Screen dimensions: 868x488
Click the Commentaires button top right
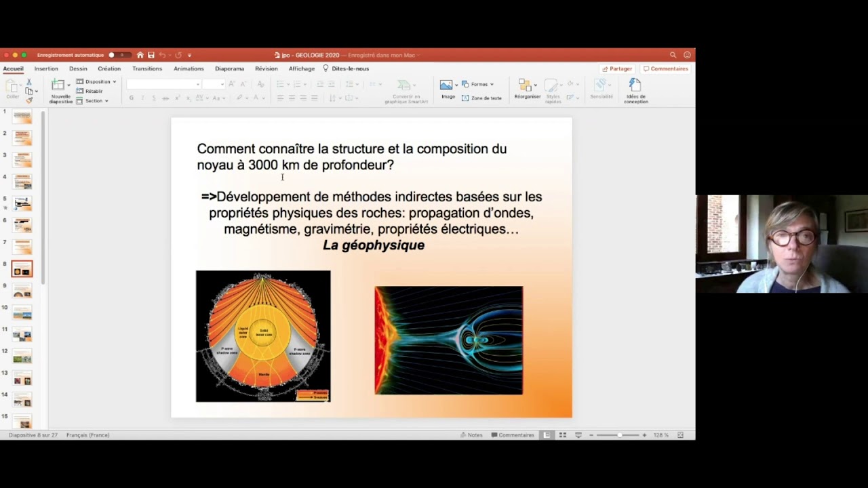(666, 68)
